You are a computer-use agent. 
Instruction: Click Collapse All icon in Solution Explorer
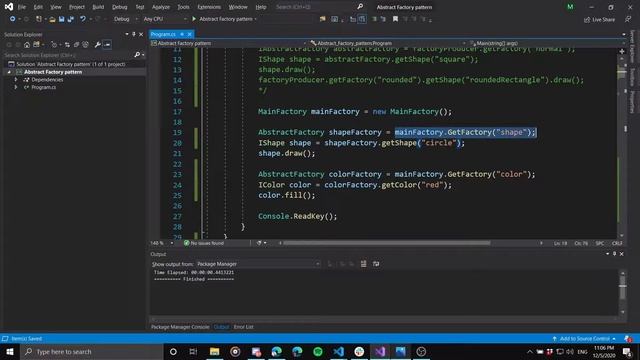[76, 44]
